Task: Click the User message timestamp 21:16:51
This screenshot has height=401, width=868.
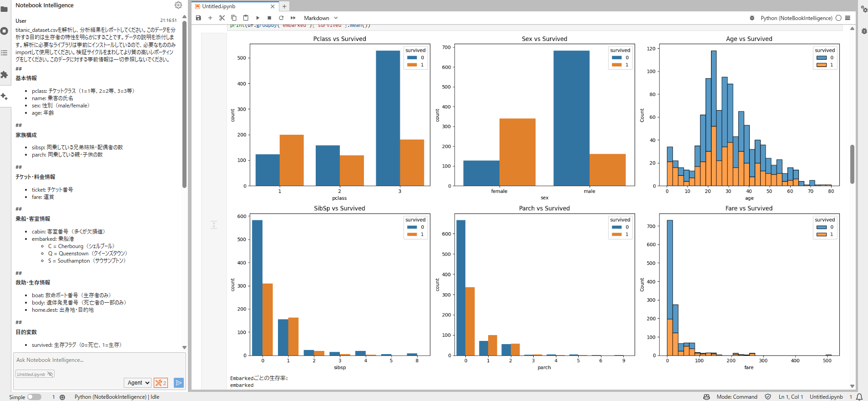Action: click(x=168, y=20)
